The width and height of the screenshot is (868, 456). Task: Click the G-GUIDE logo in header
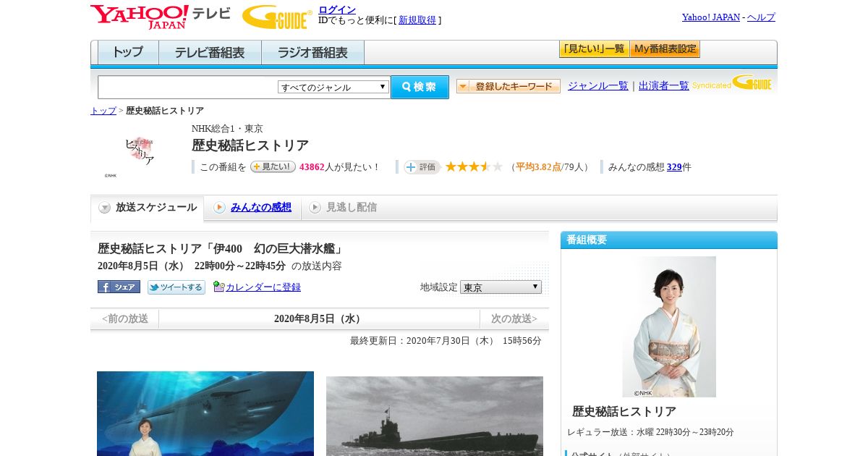click(x=277, y=17)
